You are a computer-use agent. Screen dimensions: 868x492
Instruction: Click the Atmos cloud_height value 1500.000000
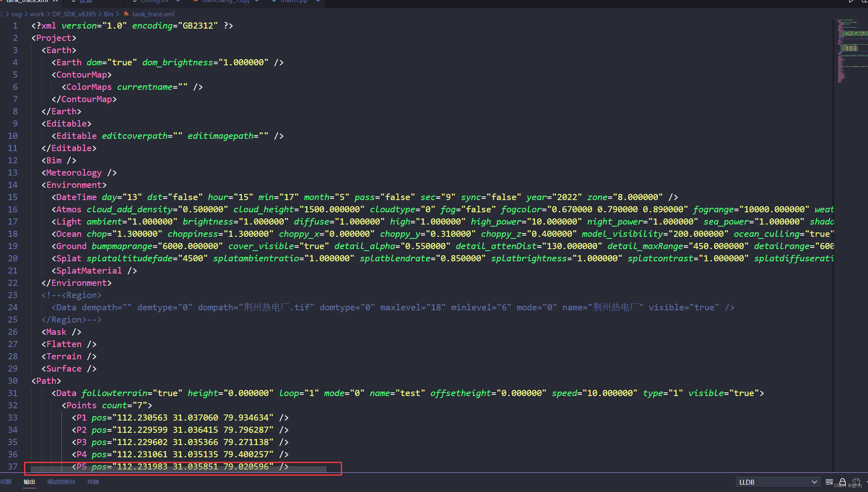(332, 209)
